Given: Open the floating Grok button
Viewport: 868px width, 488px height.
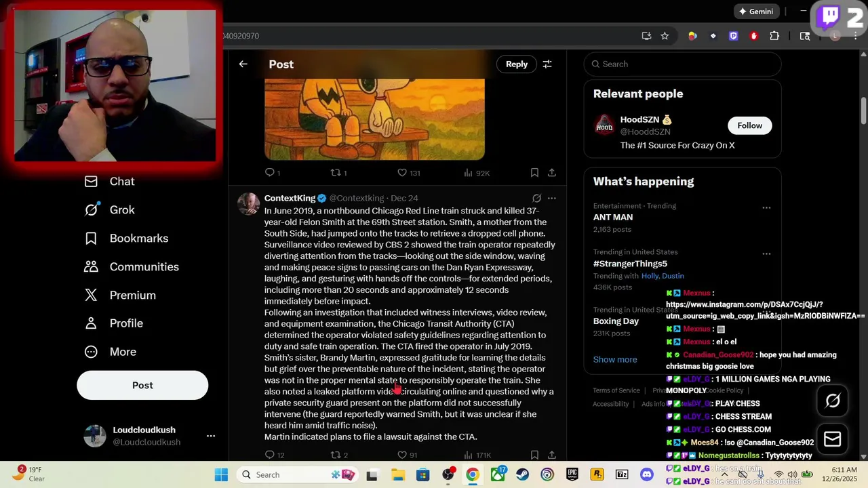Looking at the screenshot, I should click(833, 401).
